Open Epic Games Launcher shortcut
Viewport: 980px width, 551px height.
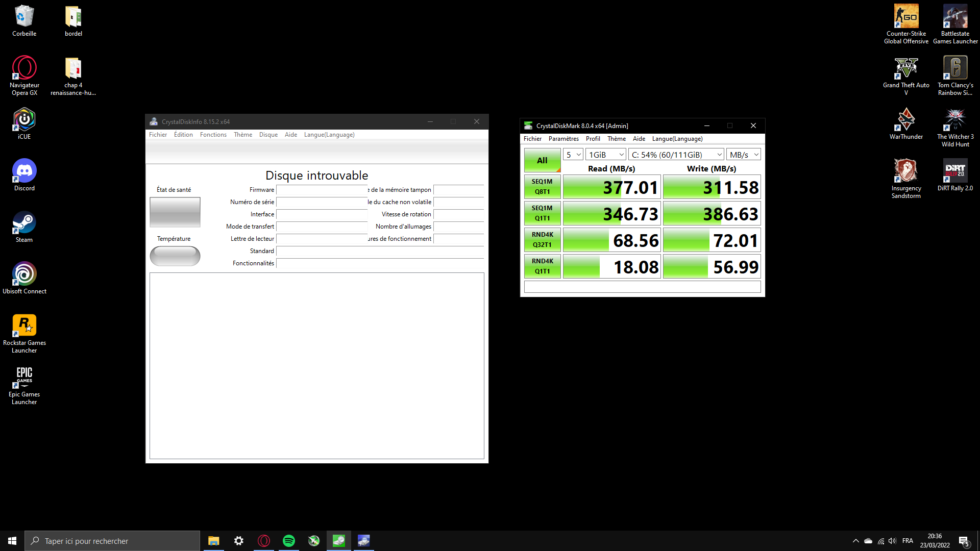[24, 381]
